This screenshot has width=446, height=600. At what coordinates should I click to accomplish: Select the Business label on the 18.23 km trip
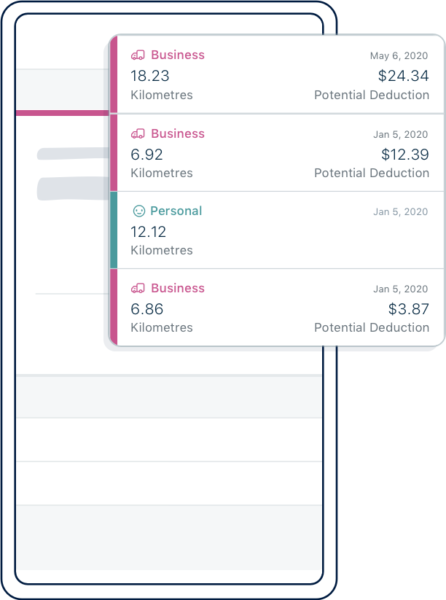pyautogui.click(x=177, y=55)
